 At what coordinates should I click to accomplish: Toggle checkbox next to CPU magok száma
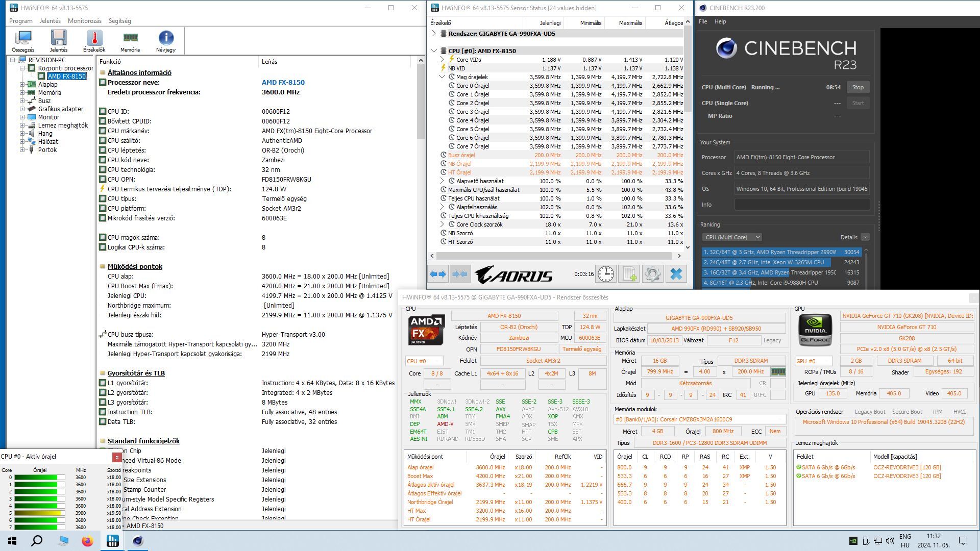(103, 238)
